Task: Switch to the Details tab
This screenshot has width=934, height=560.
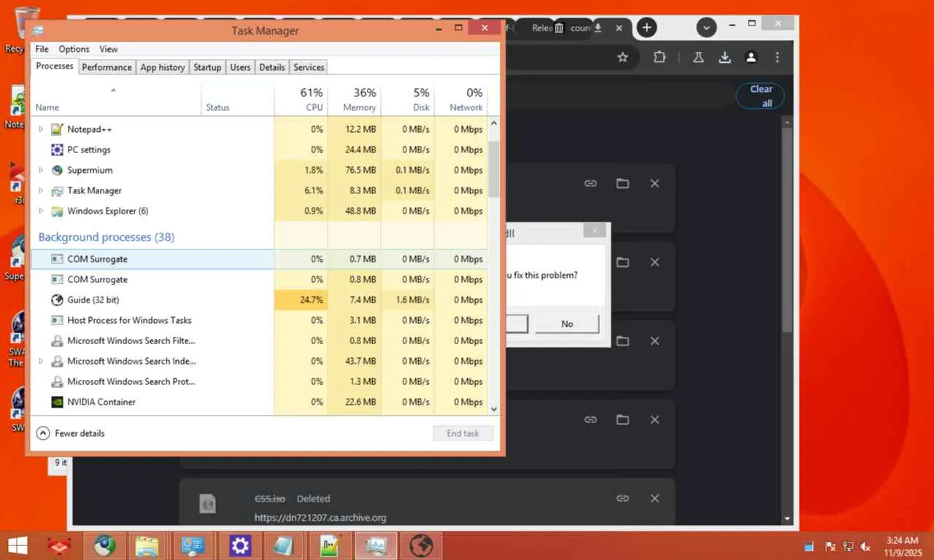Action: 272,67
